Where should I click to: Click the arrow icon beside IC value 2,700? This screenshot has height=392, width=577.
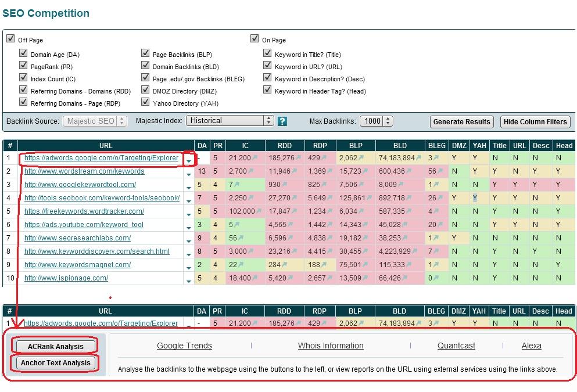252,171
